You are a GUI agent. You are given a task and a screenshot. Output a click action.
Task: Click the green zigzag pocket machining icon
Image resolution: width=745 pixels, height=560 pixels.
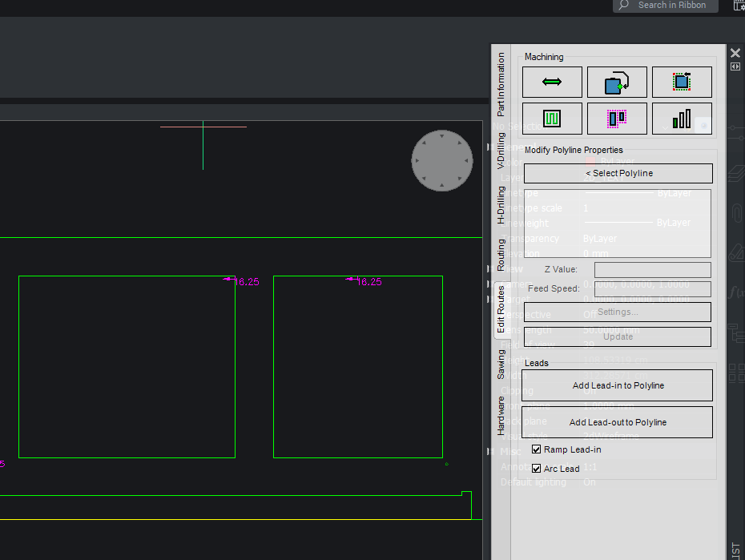[x=552, y=119]
